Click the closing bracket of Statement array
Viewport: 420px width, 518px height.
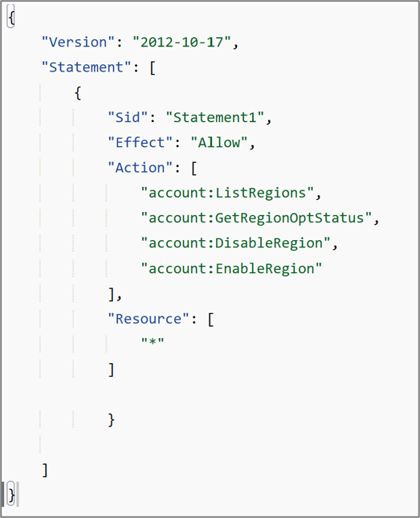[x=45, y=470]
